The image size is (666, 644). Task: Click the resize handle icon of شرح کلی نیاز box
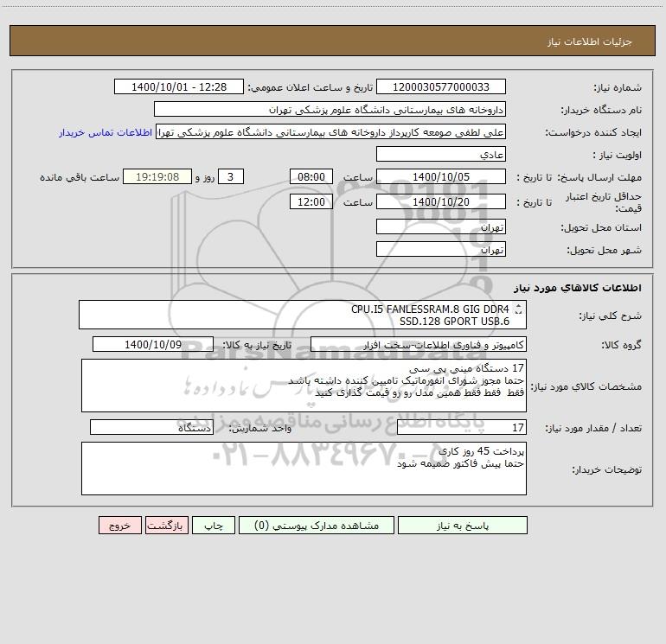tap(518, 310)
